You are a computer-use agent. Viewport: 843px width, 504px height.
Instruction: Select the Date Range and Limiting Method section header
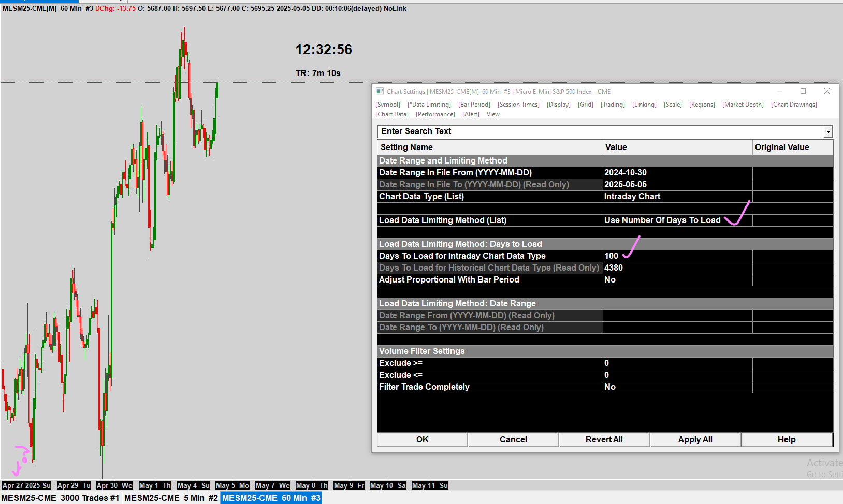click(x=605, y=161)
